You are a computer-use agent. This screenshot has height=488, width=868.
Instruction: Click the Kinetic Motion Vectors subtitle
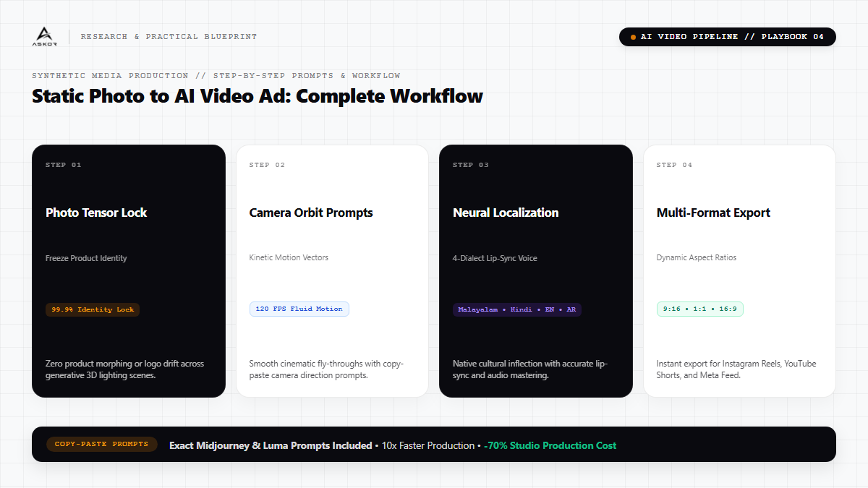coord(289,257)
